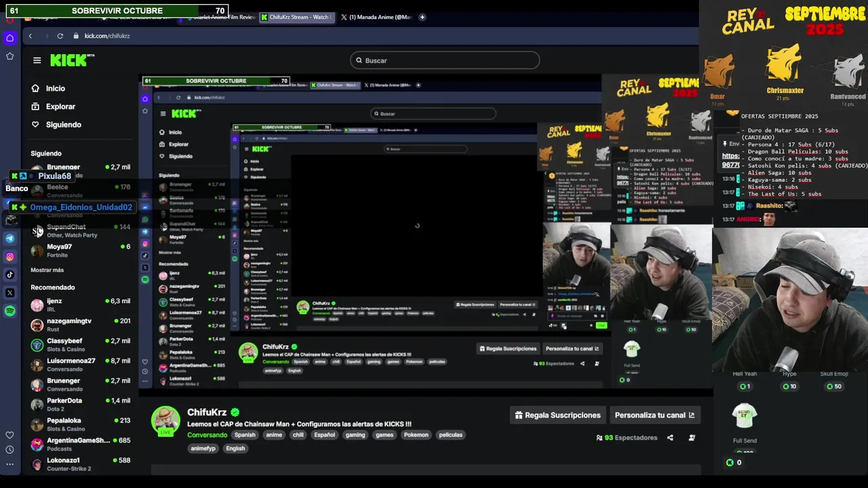Click user icon beside share icon
Viewport: 868px width, 488px height.
pyautogui.click(x=692, y=438)
